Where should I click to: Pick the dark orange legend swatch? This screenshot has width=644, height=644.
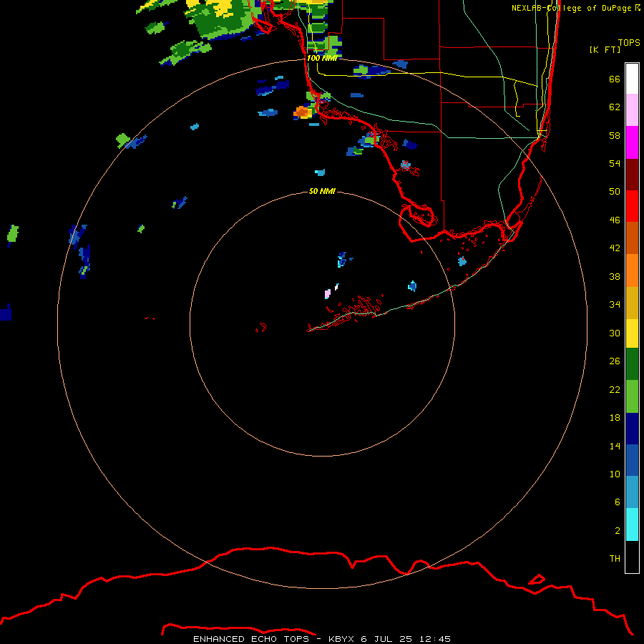coord(632,238)
